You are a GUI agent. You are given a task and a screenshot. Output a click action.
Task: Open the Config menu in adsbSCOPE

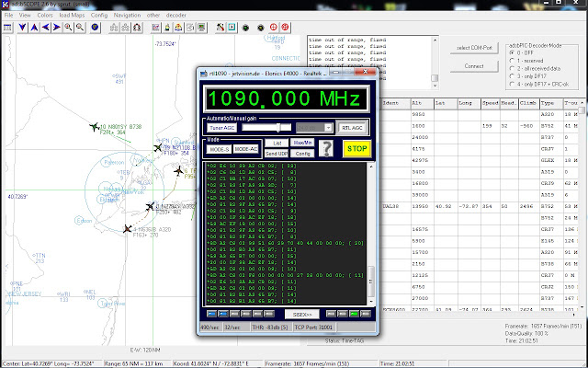click(99, 16)
